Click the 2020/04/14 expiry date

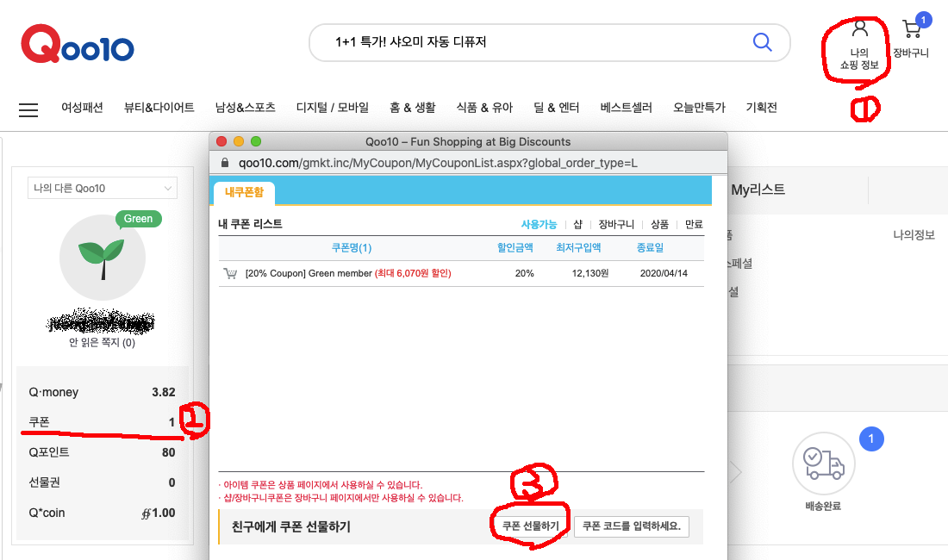click(x=664, y=274)
